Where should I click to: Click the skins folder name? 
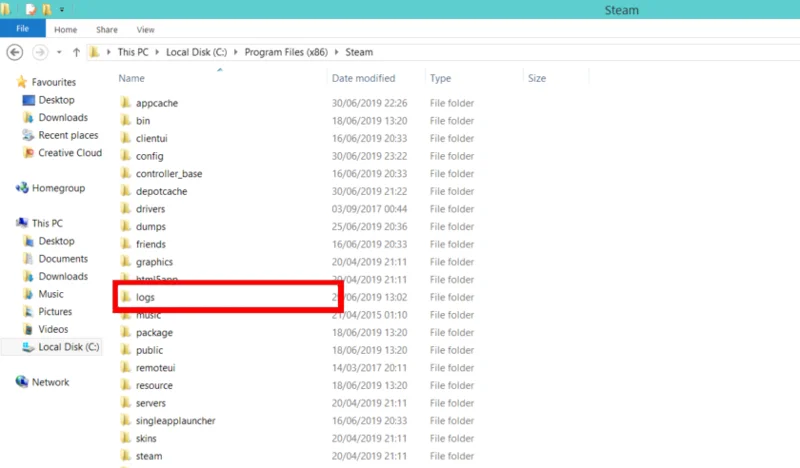(x=146, y=438)
